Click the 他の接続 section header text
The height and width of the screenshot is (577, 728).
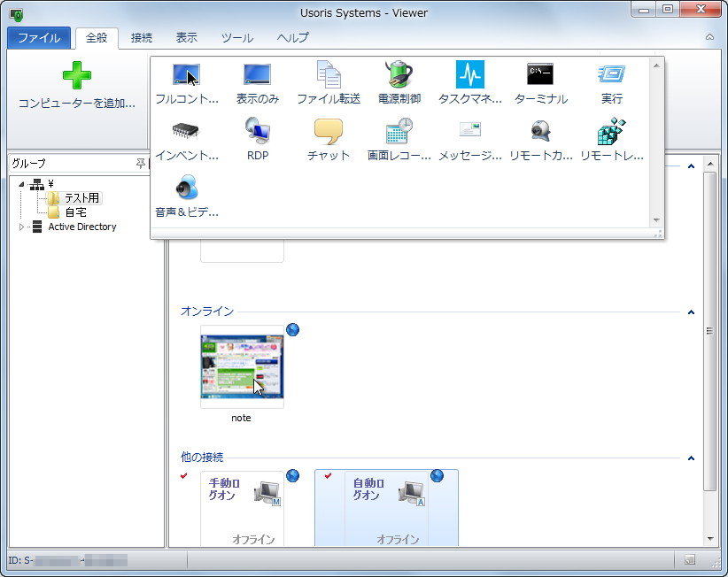pos(202,457)
